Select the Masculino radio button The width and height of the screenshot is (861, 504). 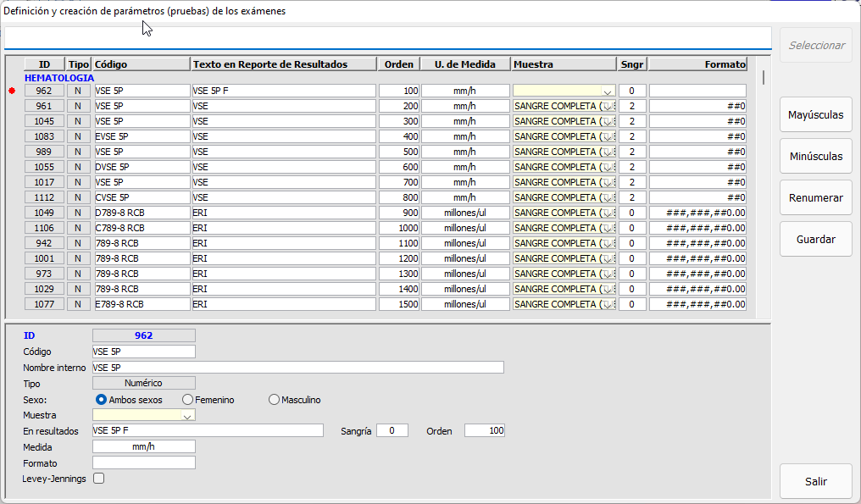click(274, 400)
